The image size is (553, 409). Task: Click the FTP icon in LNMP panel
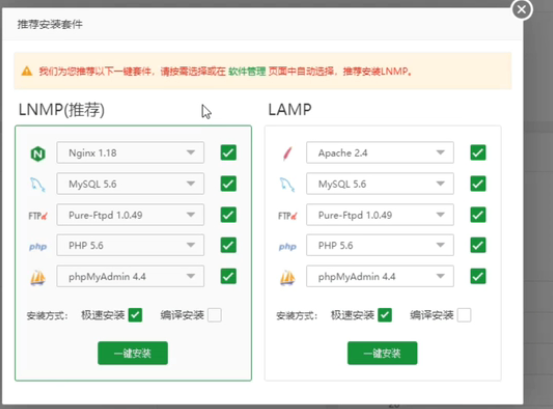pyautogui.click(x=38, y=215)
